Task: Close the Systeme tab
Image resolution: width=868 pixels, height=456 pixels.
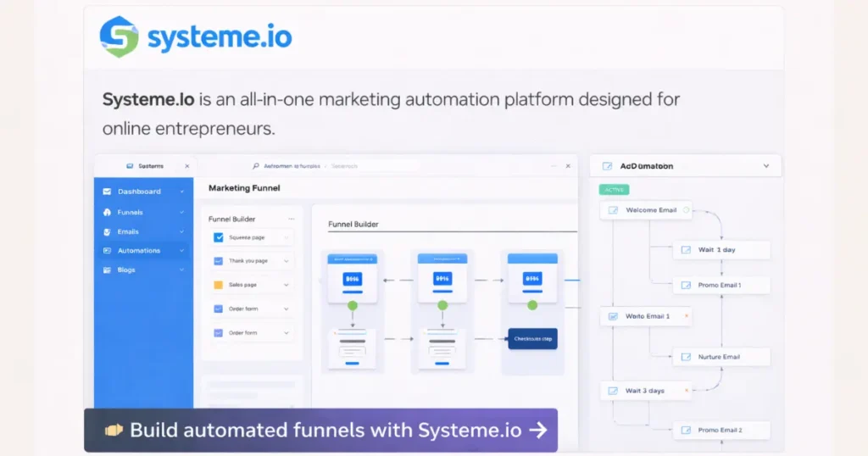Action: tap(187, 166)
